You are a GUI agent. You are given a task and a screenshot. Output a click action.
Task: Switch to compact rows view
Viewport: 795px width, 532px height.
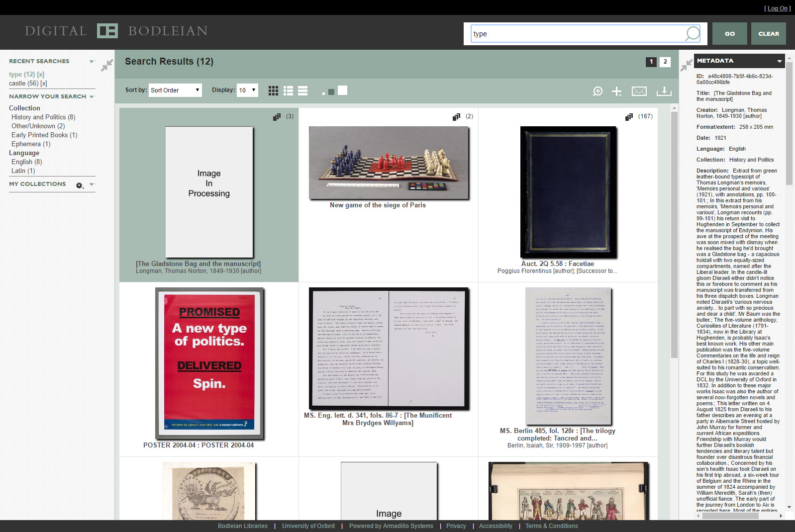tap(302, 90)
